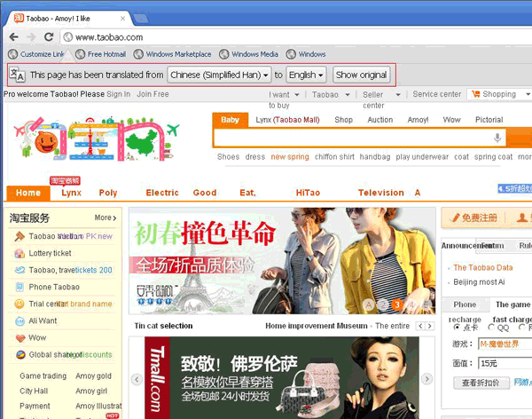Click the shopping cart icon
532x419 pixels.
pyautogui.click(x=475, y=94)
